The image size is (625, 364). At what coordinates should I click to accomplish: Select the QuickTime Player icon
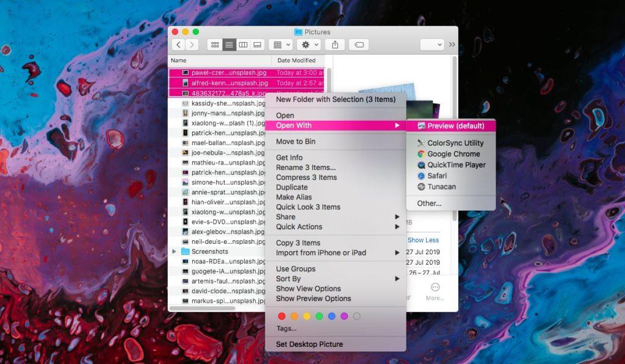pos(421,165)
